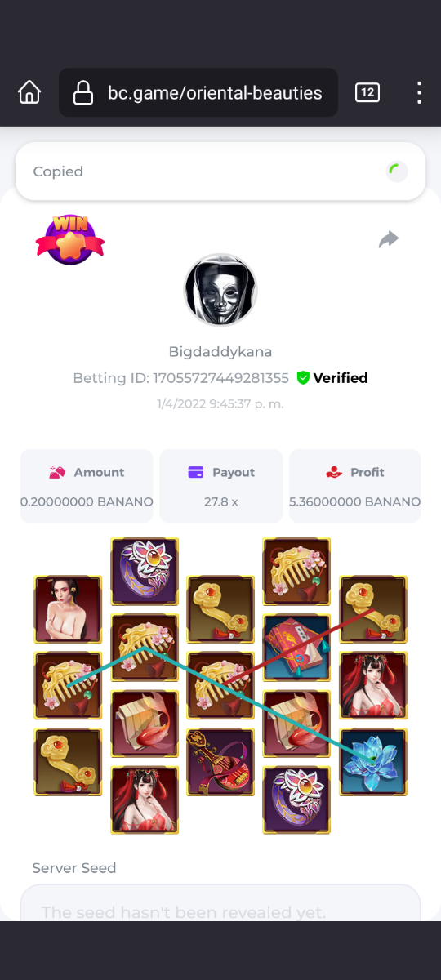Screen dimensions: 441x980
Task: Click the blue lotus flower slot symbol
Action: pos(373,763)
